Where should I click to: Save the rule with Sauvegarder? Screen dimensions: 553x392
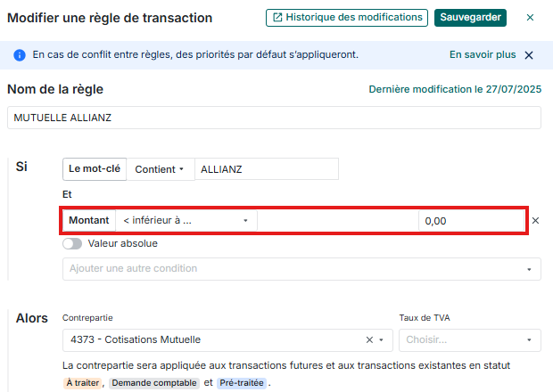[470, 18]
